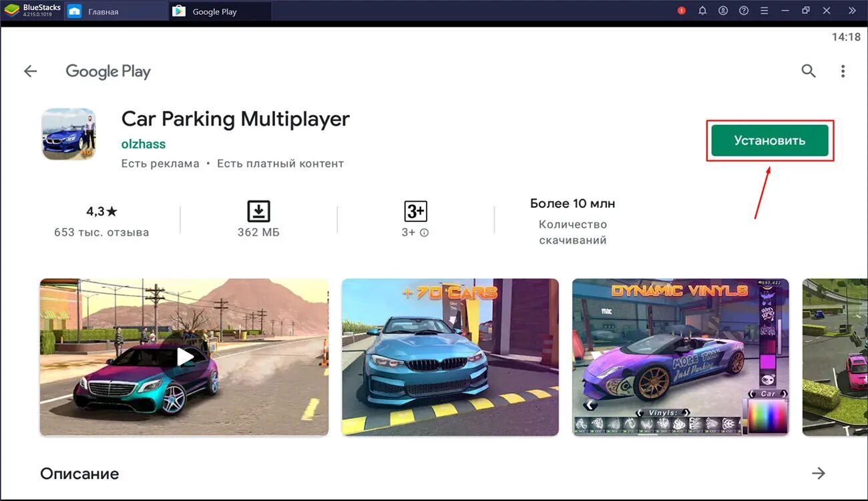
Task: Expand the side panel with double chevron
Action: [852, 11]
